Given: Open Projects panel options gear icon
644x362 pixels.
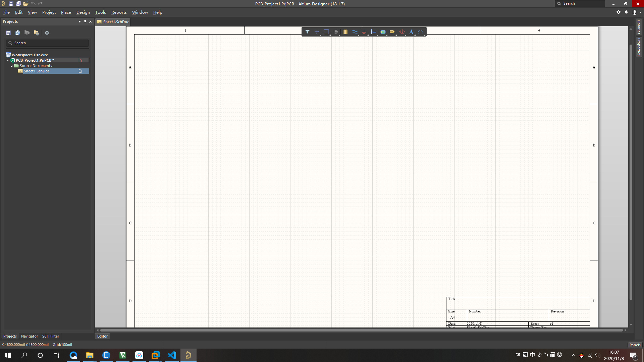Looking at the screenshot, I should 47,33.
